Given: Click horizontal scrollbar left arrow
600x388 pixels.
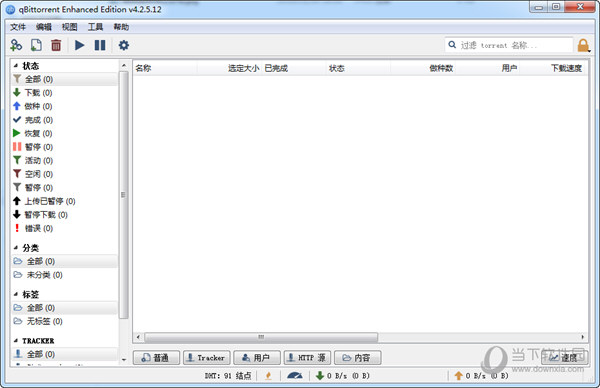Looking at the screenshot, I should (138, 337).
